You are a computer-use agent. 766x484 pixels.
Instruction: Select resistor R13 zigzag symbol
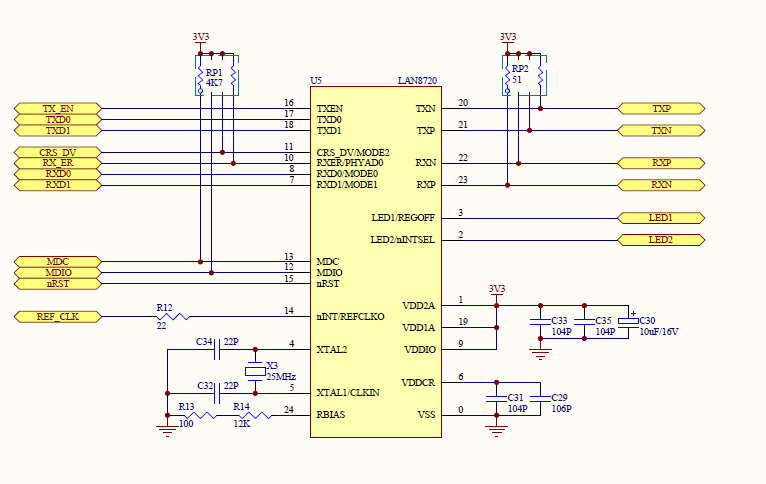click(x=200, y=415)
